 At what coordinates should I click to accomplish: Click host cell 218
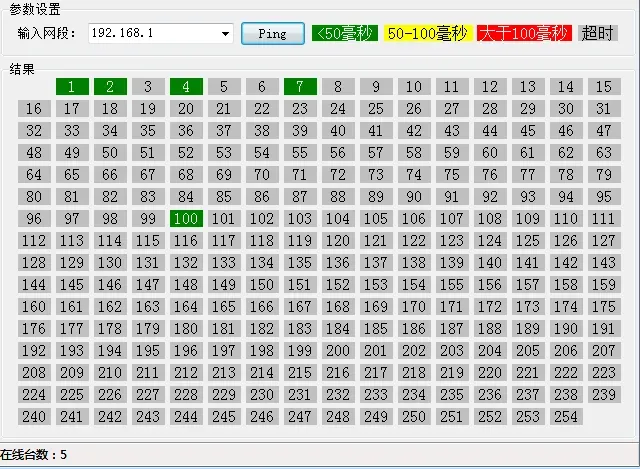coord(414,373)
